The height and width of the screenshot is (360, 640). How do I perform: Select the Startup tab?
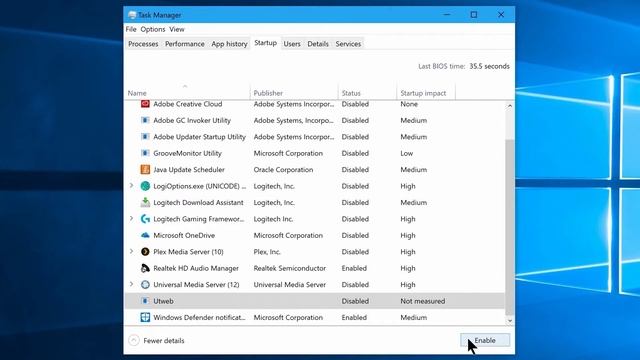coord(265,43)
